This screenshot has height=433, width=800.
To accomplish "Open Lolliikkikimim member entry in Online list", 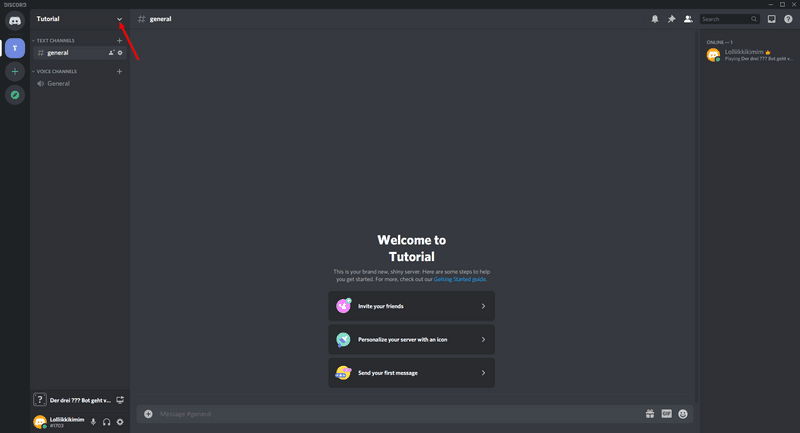I will 749,55.
